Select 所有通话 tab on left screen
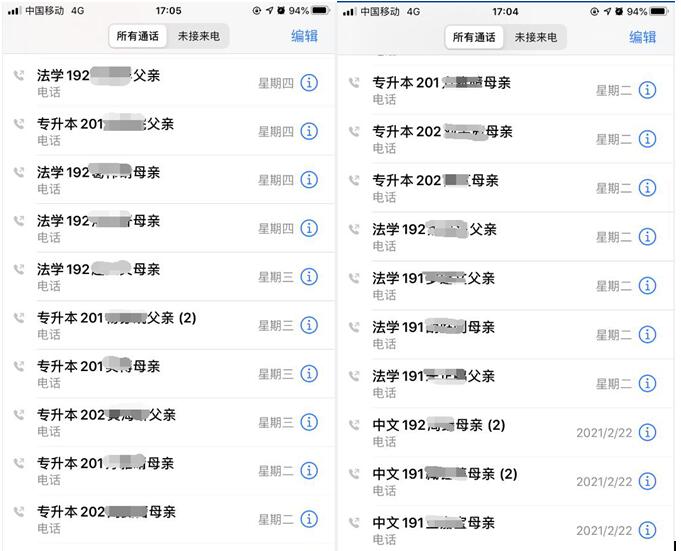This screenshot has height=551, width=681. 138,36
